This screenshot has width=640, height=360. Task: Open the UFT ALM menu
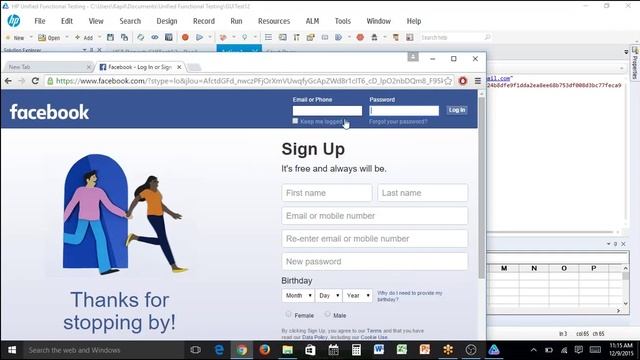pyautogui.click(x=312, y=21)
